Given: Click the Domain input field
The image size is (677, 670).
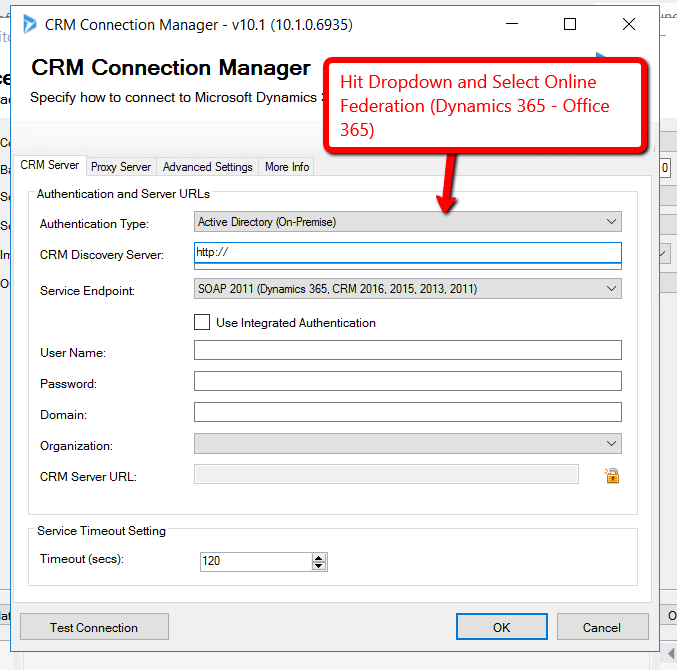Looking at the screenshot, I should pos(408,412).
